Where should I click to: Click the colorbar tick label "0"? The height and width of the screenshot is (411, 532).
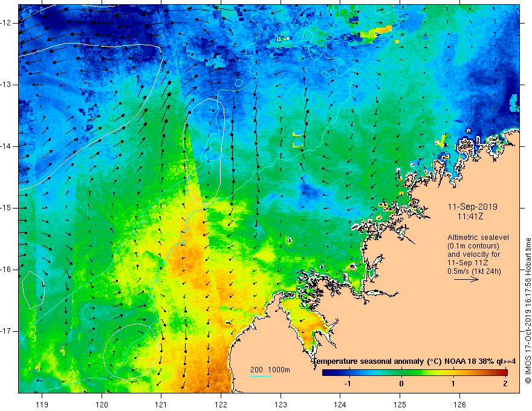point(401,384)
